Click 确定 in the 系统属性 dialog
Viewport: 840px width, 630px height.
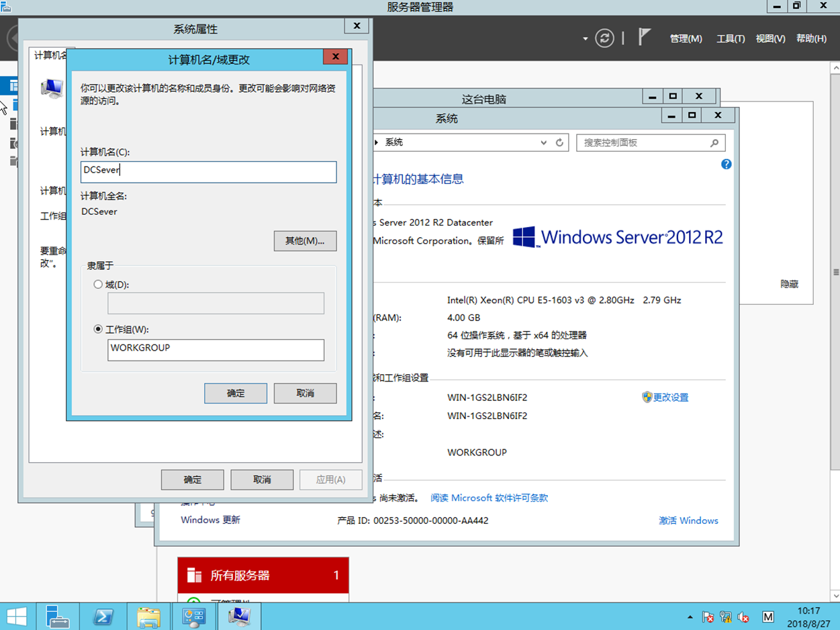(193, 480)
